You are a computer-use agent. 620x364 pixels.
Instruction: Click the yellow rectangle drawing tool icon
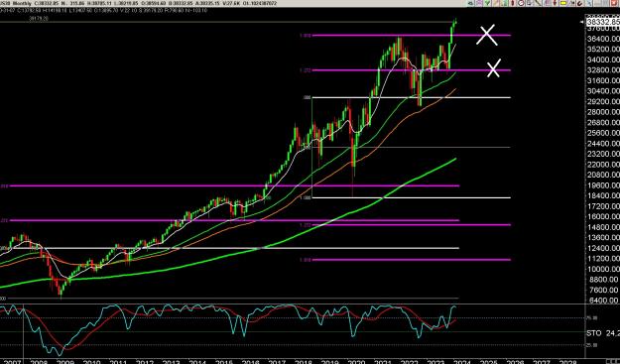563,3
